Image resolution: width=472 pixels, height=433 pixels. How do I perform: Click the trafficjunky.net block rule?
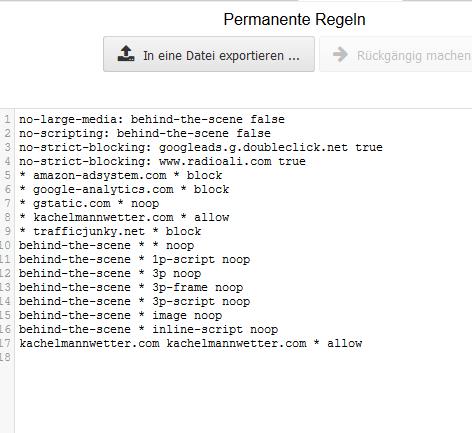coord(110,231)
